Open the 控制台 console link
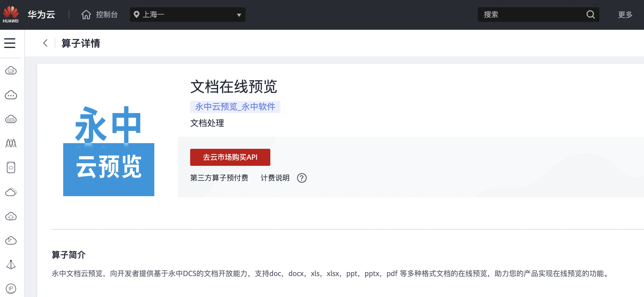 [x=107, y=15]
